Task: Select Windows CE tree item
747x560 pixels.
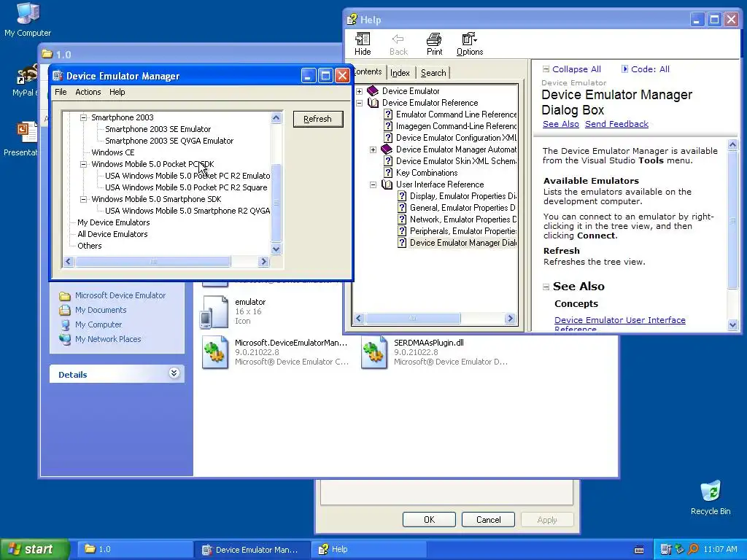Action: 113,152
